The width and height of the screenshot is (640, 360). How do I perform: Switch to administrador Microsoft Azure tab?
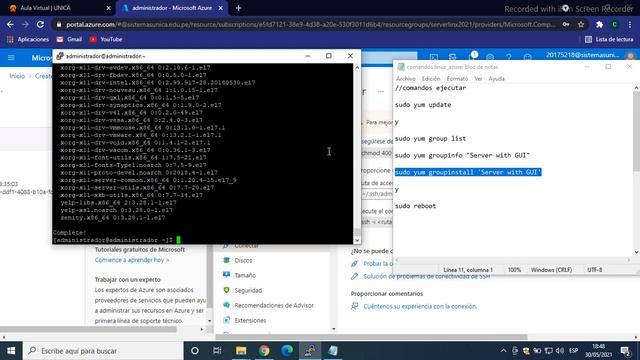tap(171, 8)
